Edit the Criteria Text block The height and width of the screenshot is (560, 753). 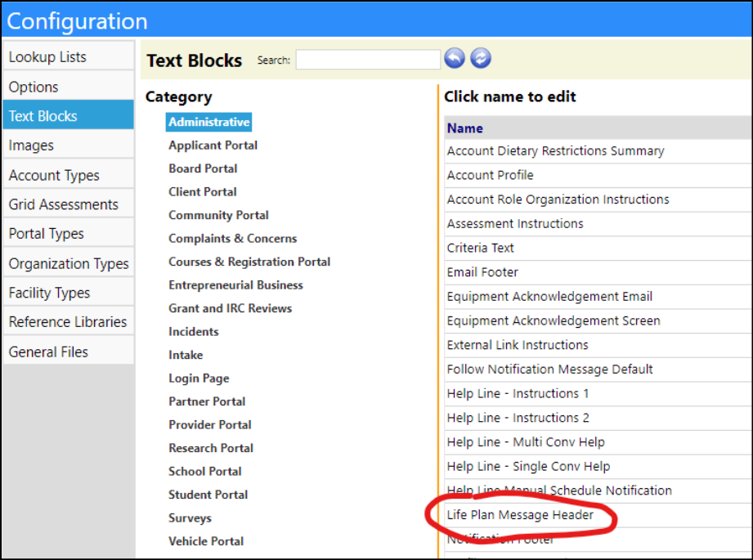(480, 248)
